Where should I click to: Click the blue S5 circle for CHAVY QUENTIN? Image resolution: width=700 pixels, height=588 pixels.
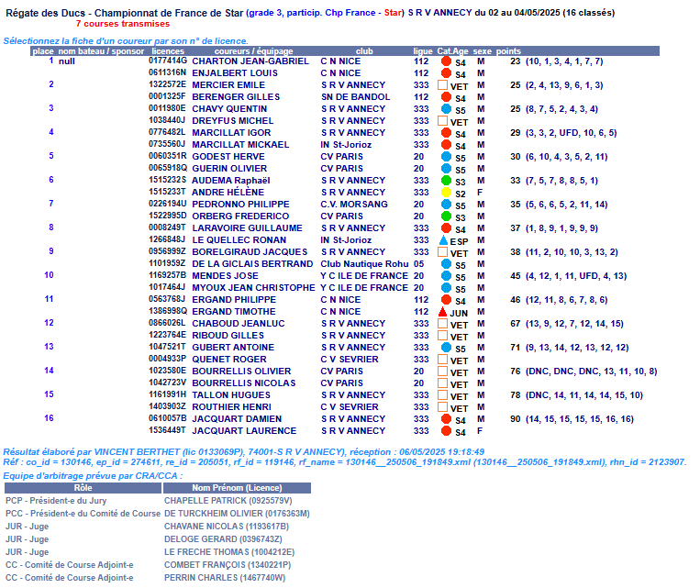coord(446,109)
